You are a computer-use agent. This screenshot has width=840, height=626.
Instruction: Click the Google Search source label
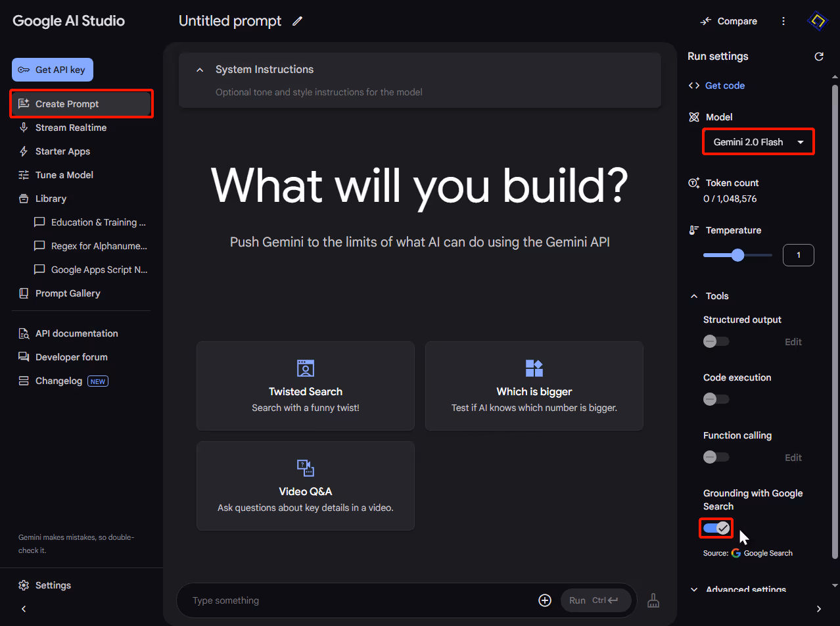click(x=762, y=553)
